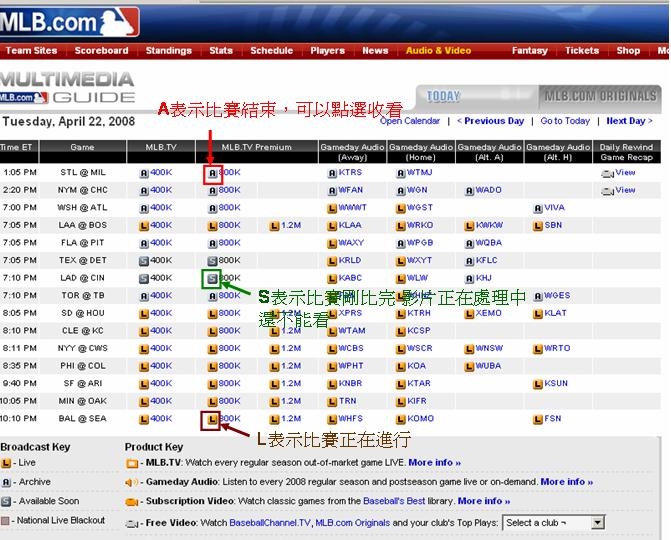
Task: Click Live icon next to KSUN audio
Action: (x=538, y=384)
